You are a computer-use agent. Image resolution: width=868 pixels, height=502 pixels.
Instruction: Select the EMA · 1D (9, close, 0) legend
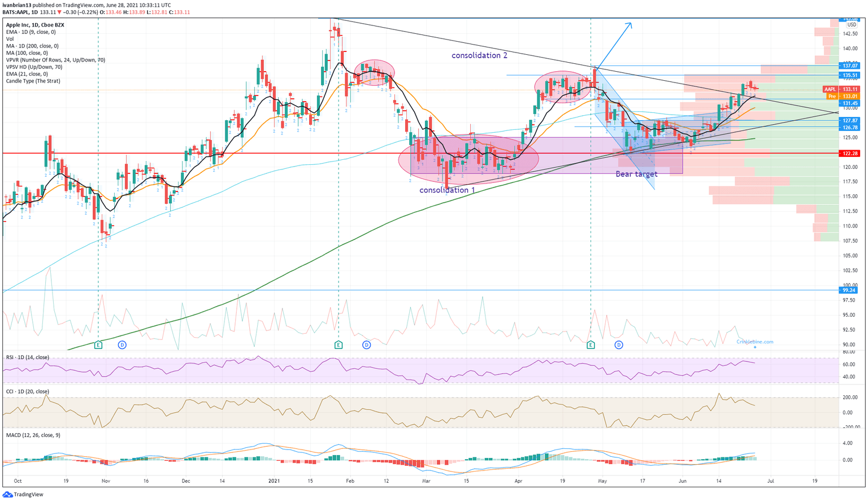tap(31, 32)
